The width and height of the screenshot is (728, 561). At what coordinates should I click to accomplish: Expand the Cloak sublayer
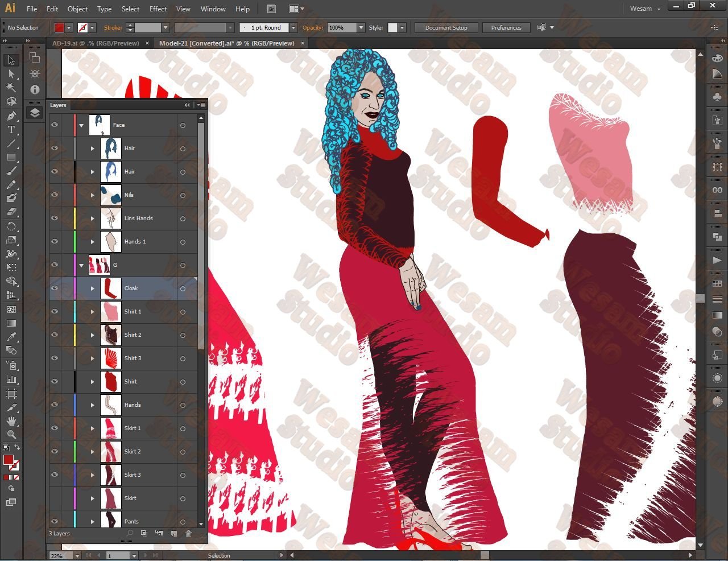93,288
